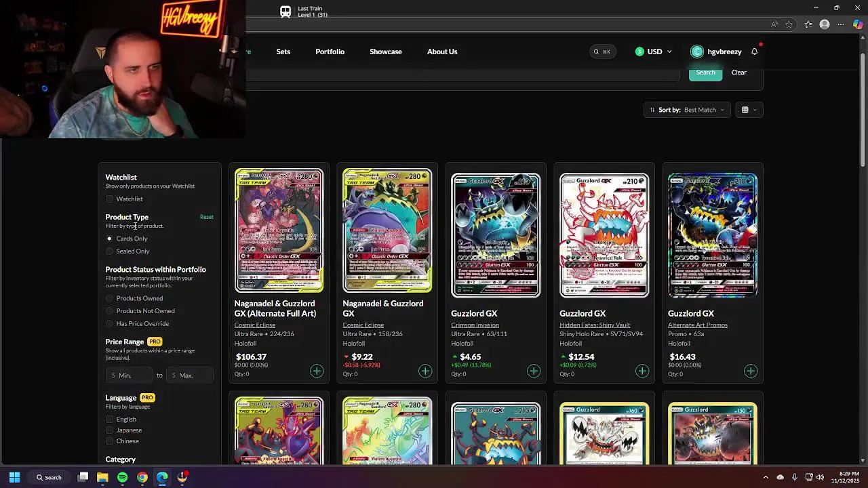This screenshot has width=868, height=488.
Task: Go to the Portfolio page
Action: pyautogui.click(x=330, y=52)
